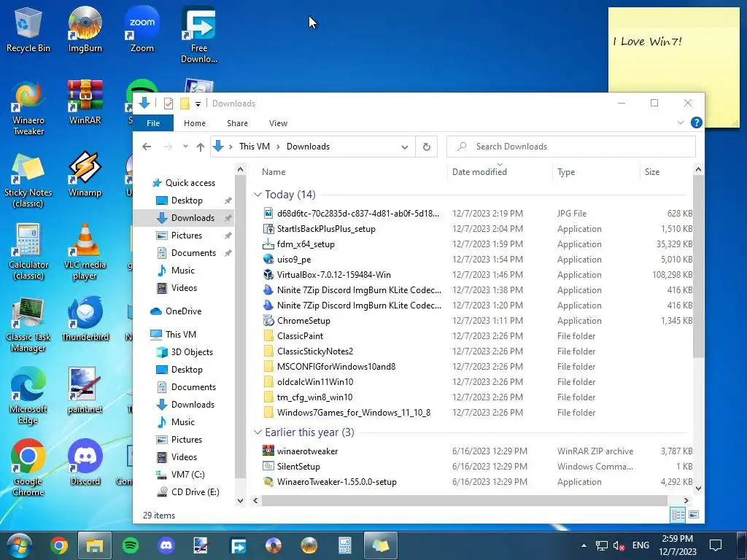The height and width of the screenshot is (560, 747).
Task: Open Explorer help question mark icon
Action: pyautogui.click(x=696, y=122)
